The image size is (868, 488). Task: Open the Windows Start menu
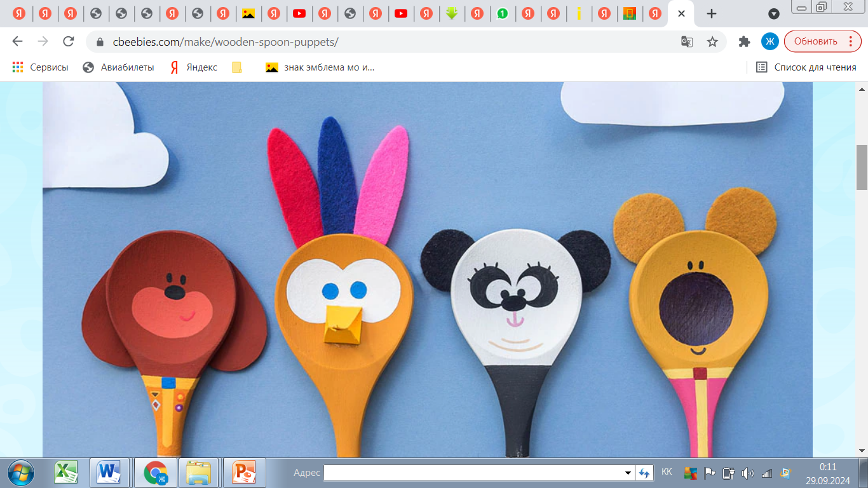[21, 473]
